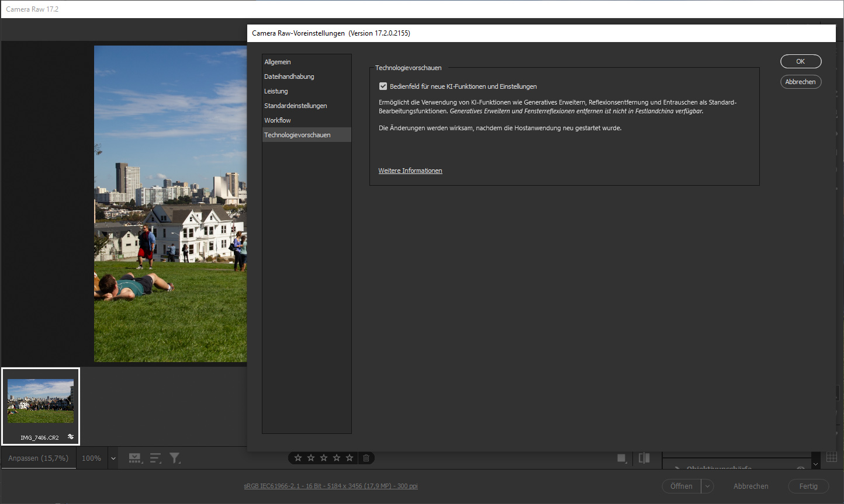The width and height of the screenshot is (844, 504).
Task: Click the grid overlay icon
Action: (832, 457)
